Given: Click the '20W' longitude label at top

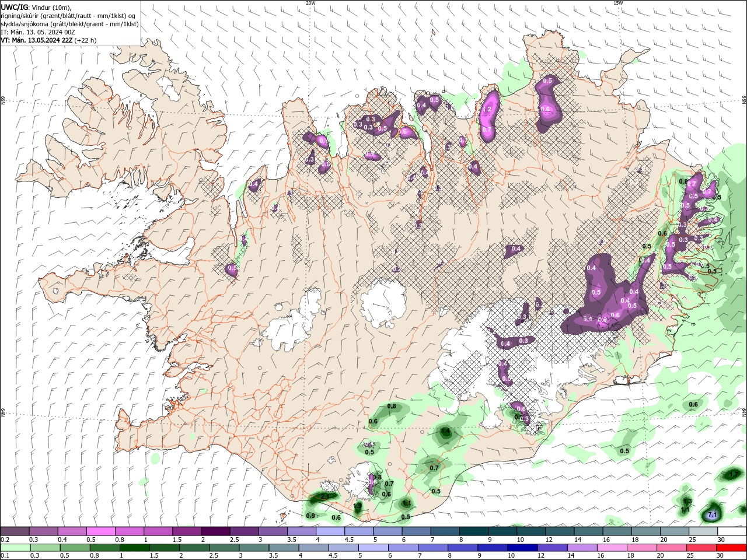Looking at the screenshot, I should 310,2.
